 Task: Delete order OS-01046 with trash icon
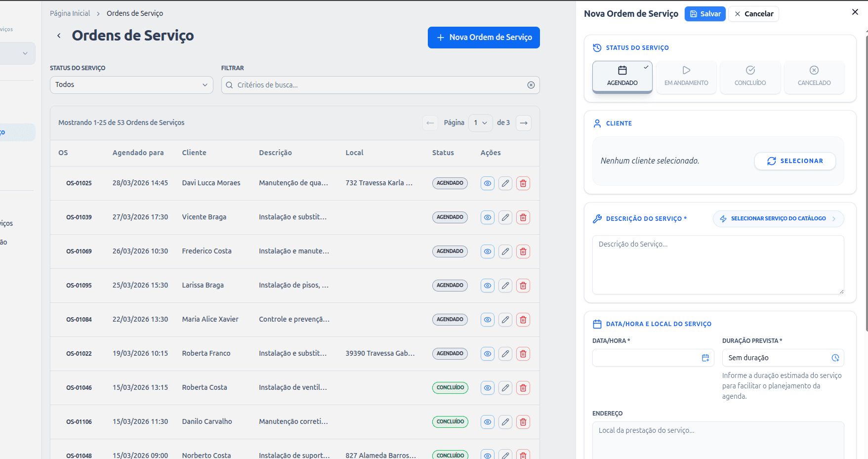click(x=523, y=388)
